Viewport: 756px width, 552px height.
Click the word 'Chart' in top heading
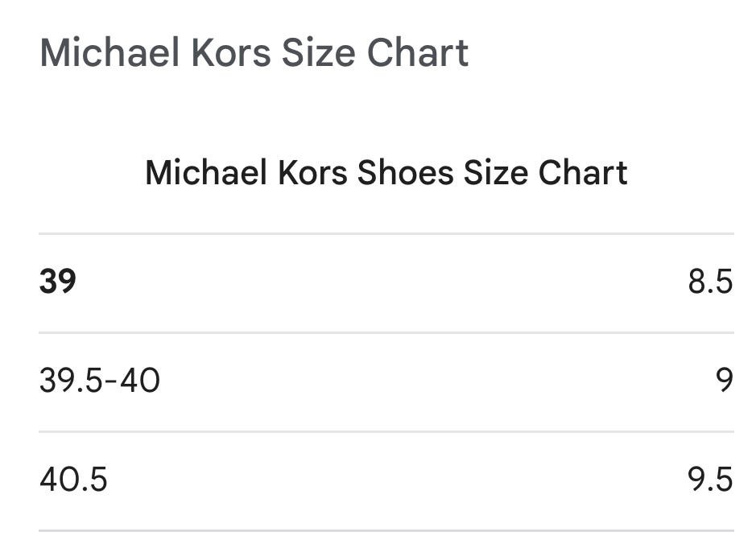418,53
